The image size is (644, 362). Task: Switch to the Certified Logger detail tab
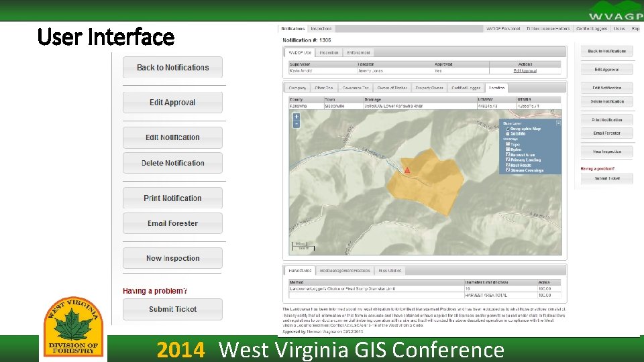(466, 88)
